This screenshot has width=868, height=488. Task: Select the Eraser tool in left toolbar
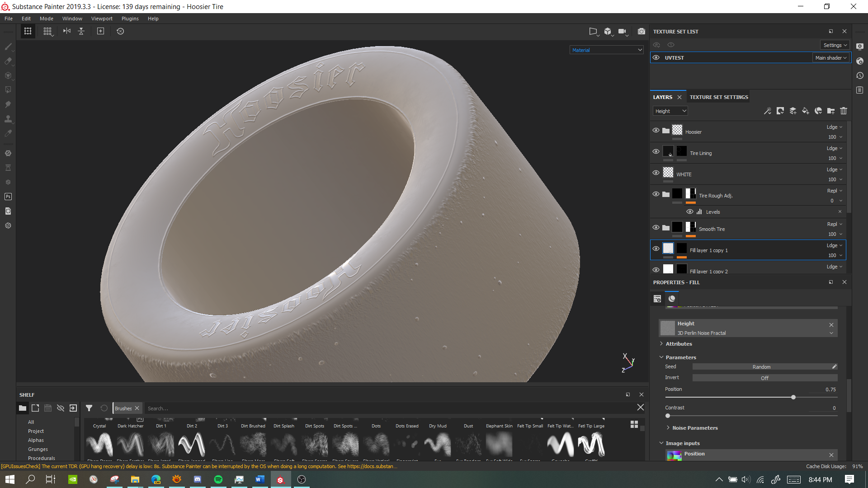(x=8, y=61)
